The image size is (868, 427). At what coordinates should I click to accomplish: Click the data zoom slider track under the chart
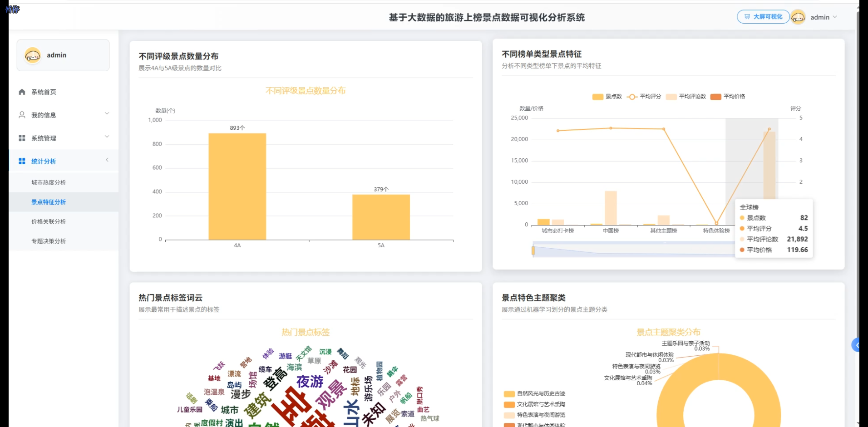coord(633,250)
